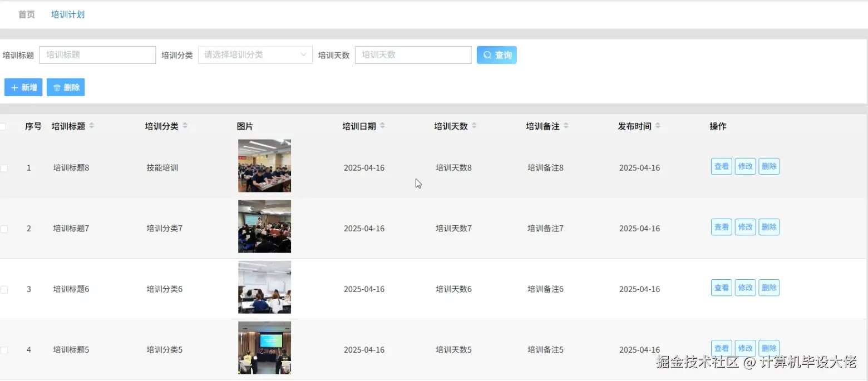
Task: Open the 请选择培训分类 dropdown
Action: pyautogui.click(x=255, y=55)
